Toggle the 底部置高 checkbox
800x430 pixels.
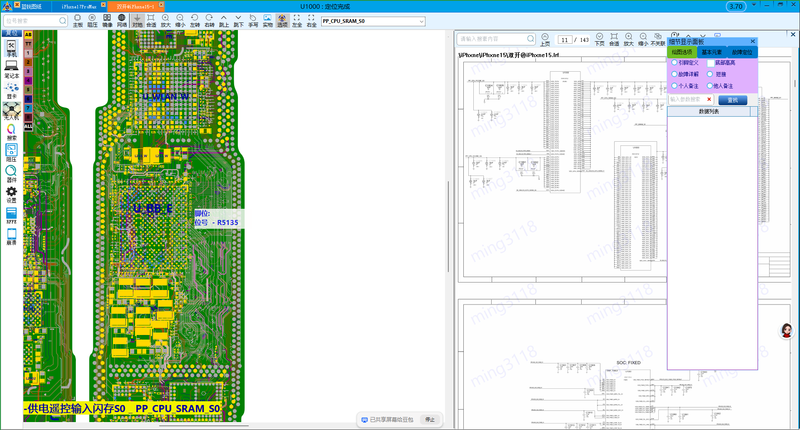point(711,62)
